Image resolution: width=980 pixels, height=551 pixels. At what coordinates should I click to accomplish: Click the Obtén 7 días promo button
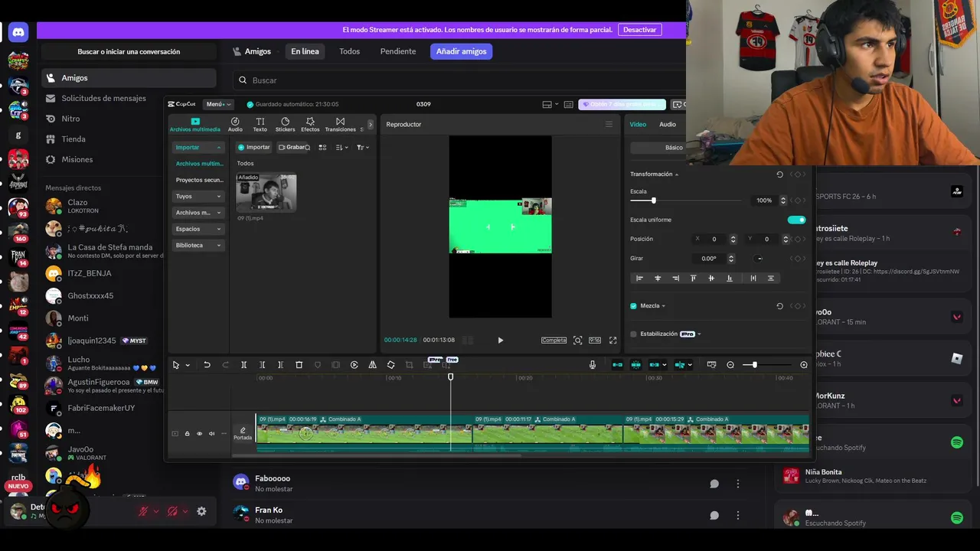622,104
